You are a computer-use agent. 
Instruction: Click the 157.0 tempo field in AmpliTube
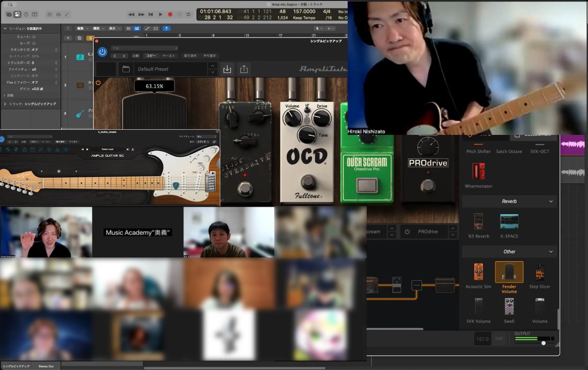point(482,339)
